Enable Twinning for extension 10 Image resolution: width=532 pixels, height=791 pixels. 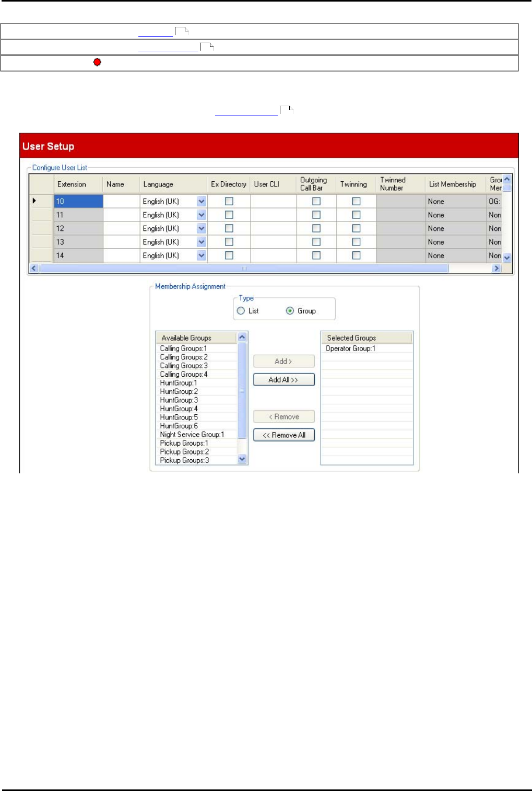coord(356,201)
